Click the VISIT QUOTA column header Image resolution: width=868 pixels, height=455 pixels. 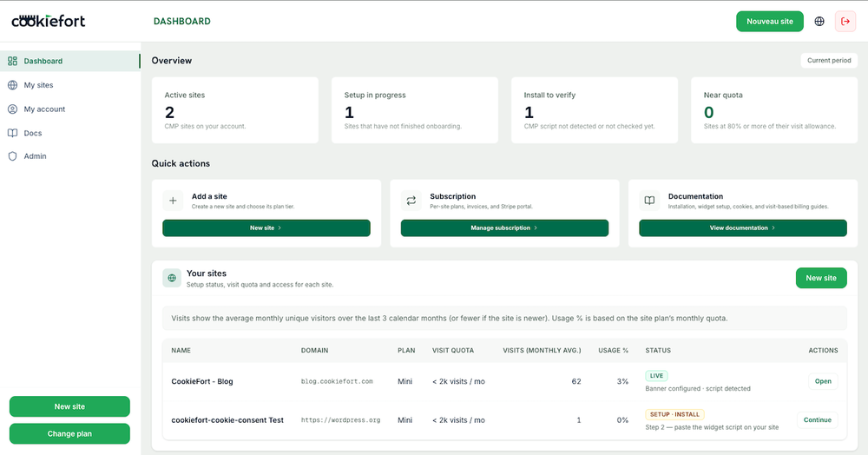pos(453,351)
